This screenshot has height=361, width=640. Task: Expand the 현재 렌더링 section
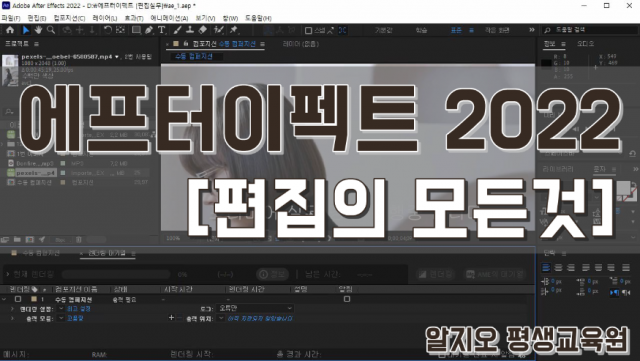click(x=7, y=274)
